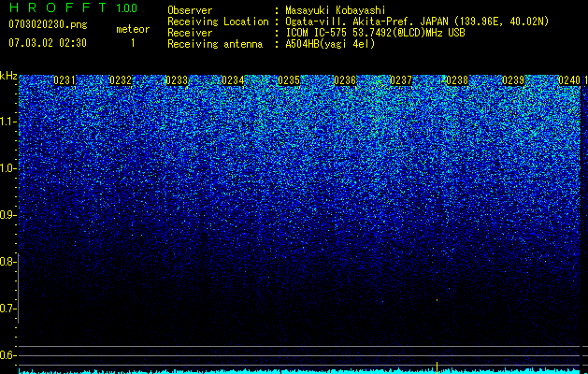
Task: Click the 0234 time marker
Action: pyautogui.click(x=233, y=80)
